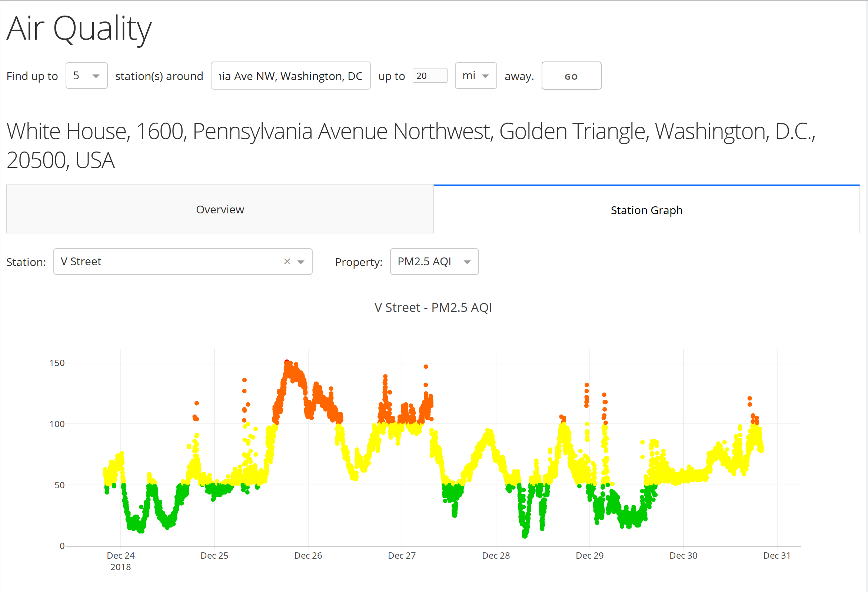Switch to the Overview tab
The image size is (868, 592).
click(220, 210)
